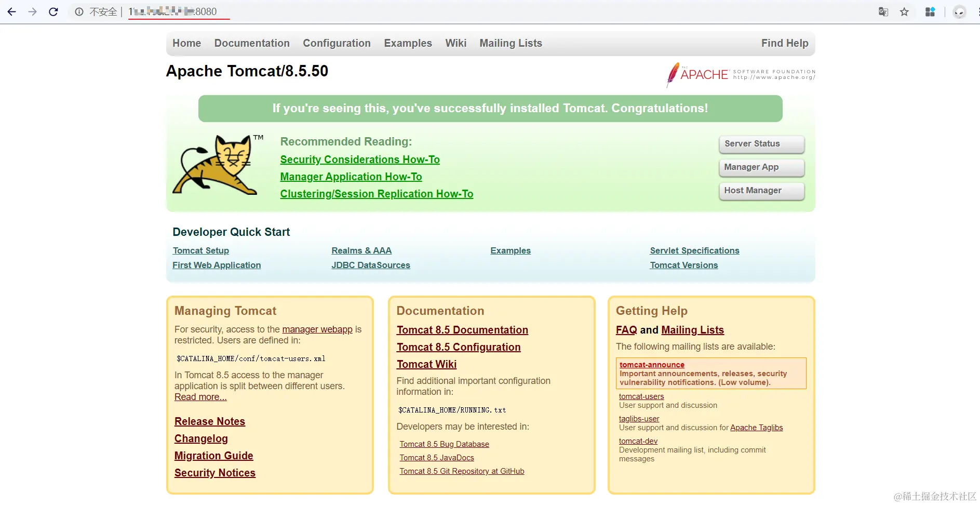Open Tomcat 8.5 Configuration link
This screenshot has width=980, height=505.
click(459, 347)
